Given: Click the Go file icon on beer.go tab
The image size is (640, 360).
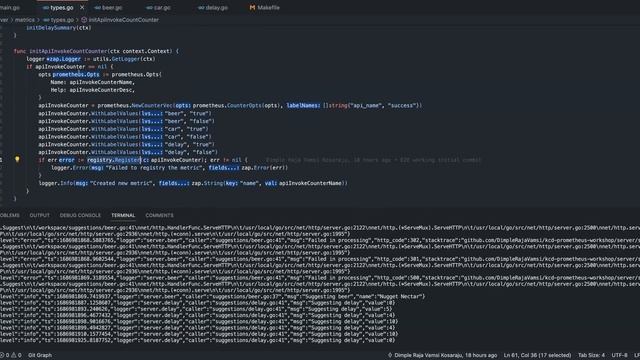Looking at the screenshot, I should pyautogui.click(x=97, y=7).
